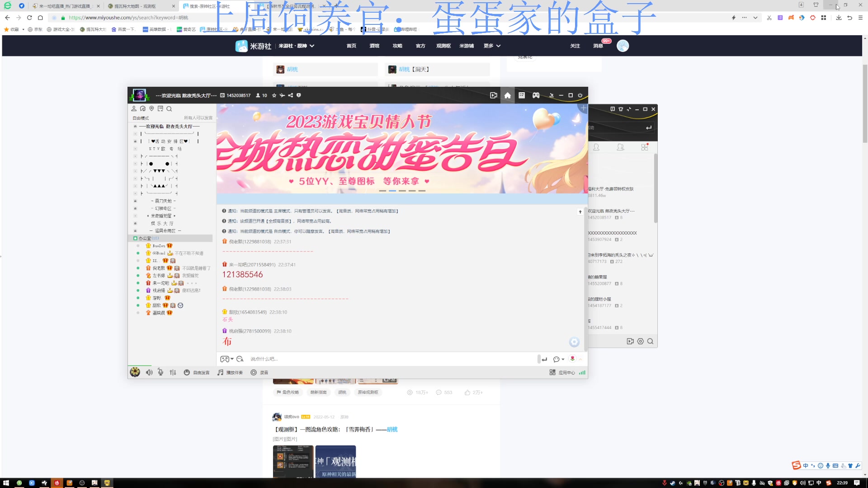Start recording with the 录音 button
The height and width of the screenshot is (488, 868).
[x=259, y=372]
